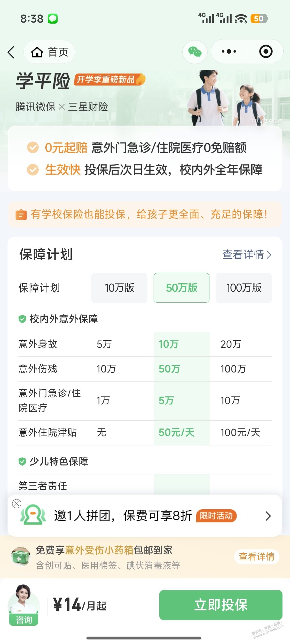Tap the 立即投保 button
The width and height of the screenshot is (290, 644).
point(221,605)
